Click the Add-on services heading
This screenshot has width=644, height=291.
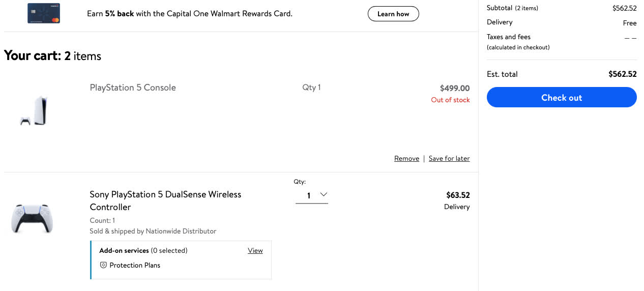[x=124, y=250]
